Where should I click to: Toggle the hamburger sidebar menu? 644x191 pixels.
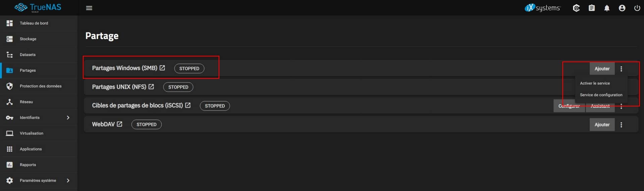pos(89,8)
